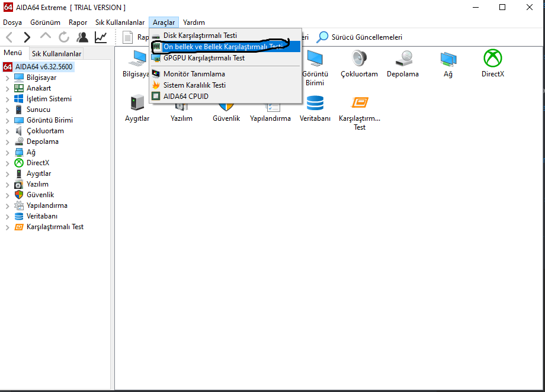Image resolution: width=545 pixels, height=392 pixels.
Task: Open the user silhouette toolbar icon
Action: (x=82, y=37)
